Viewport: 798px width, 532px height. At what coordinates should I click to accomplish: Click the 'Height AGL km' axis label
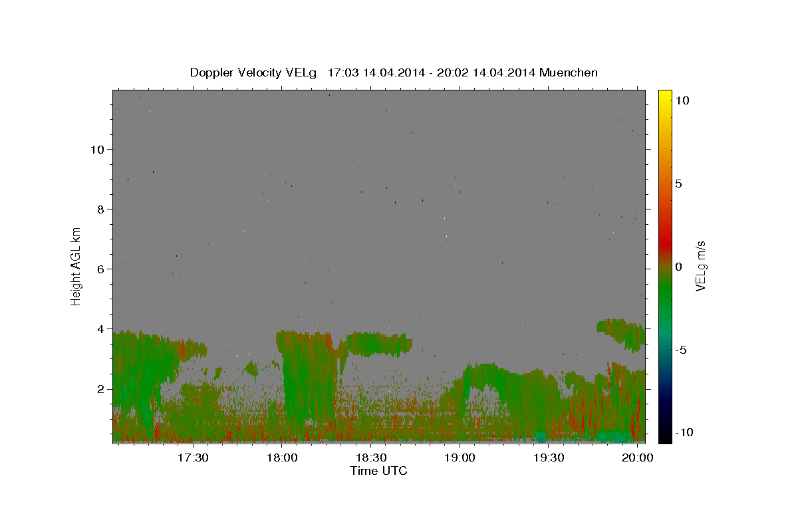(x=76, y=266)
